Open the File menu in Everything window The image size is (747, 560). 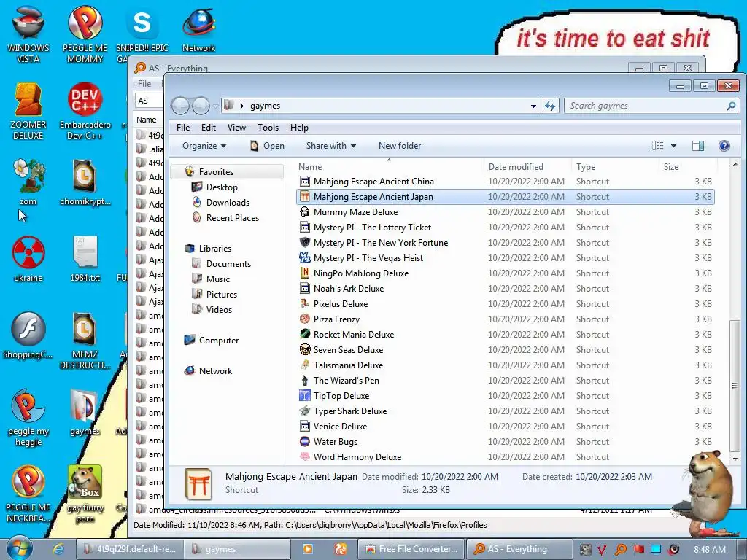(x=144, y=84)
